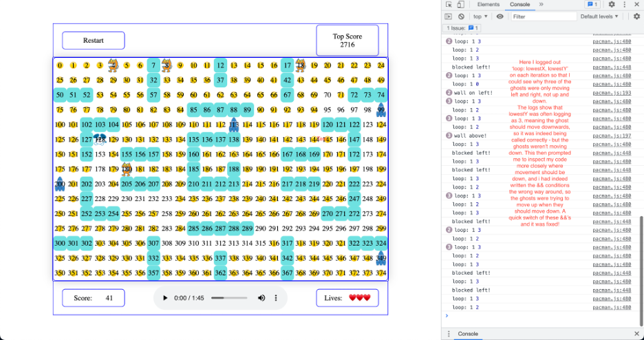This screenshot has height=340, width=644.
Task: Show the console sidebar
Action: (449, 17)
